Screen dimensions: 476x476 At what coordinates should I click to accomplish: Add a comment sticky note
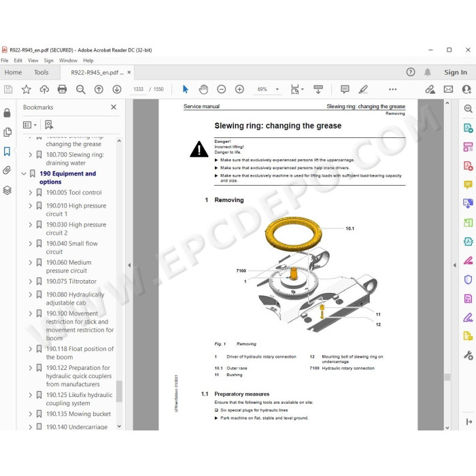point(345,89)
